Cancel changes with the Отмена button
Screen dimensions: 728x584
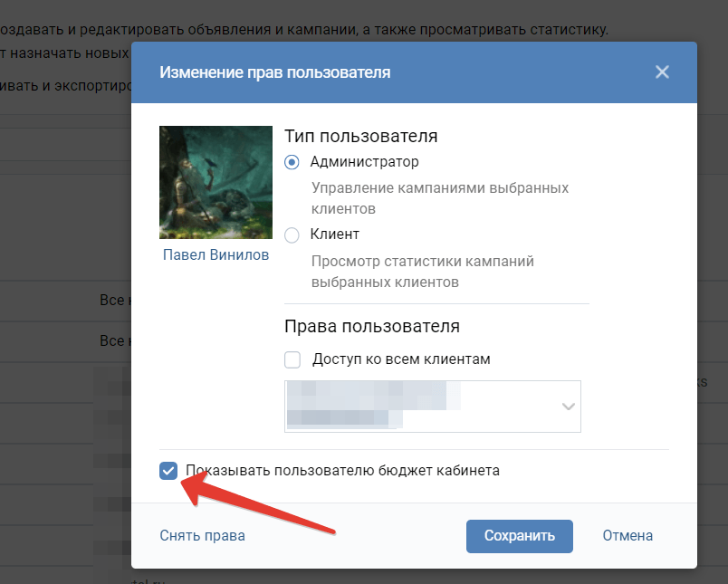(x=627, y=536)
